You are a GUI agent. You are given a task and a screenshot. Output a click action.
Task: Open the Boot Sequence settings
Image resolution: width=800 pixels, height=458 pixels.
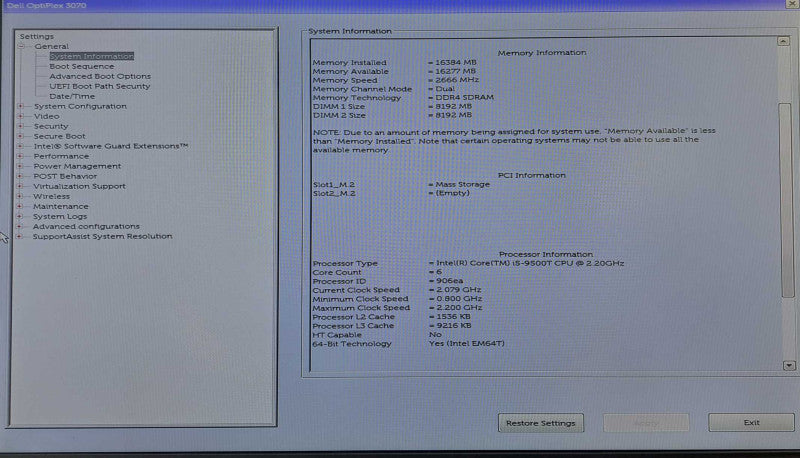coord(82,66)
